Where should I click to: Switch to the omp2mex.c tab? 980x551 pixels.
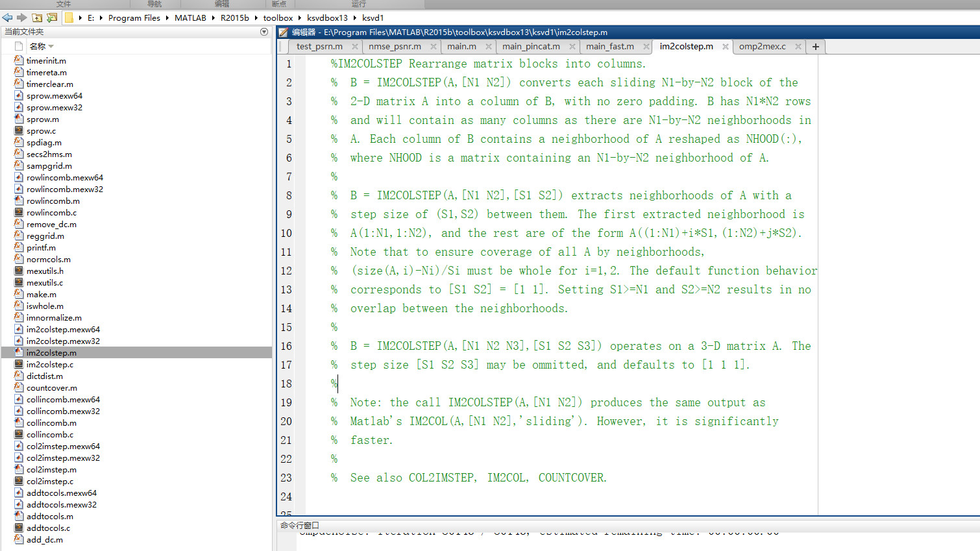[762, 46]
